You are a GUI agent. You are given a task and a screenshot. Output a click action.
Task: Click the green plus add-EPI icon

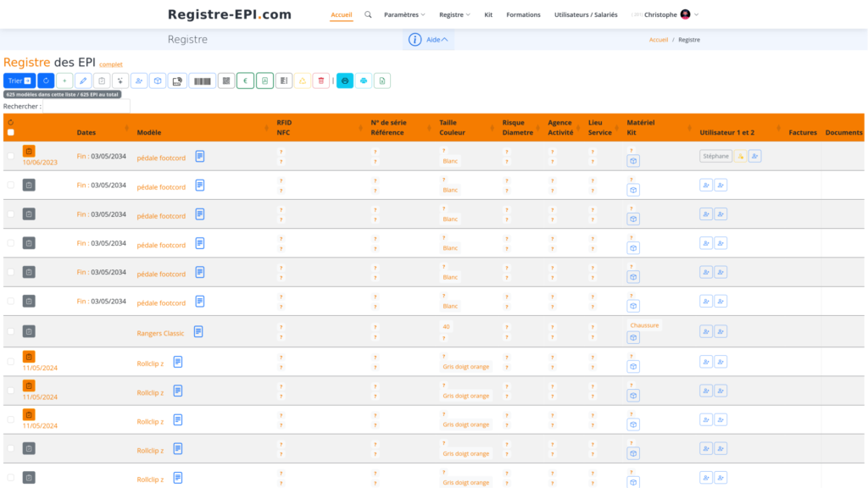[x=64, y=80]
